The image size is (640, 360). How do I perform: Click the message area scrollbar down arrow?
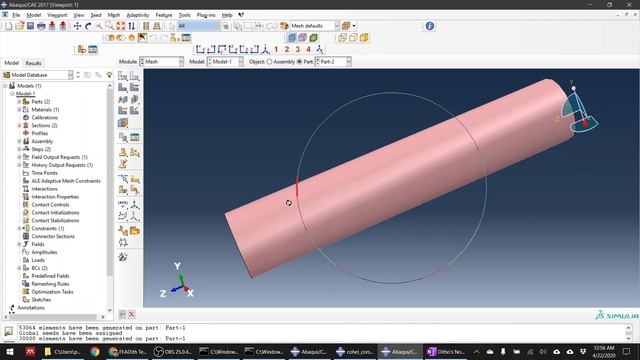tap(628, 338)
